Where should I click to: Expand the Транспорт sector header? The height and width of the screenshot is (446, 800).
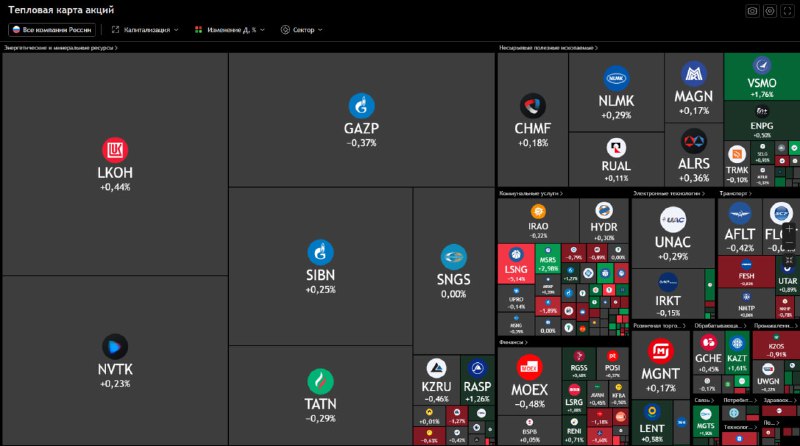click(736, 193)
